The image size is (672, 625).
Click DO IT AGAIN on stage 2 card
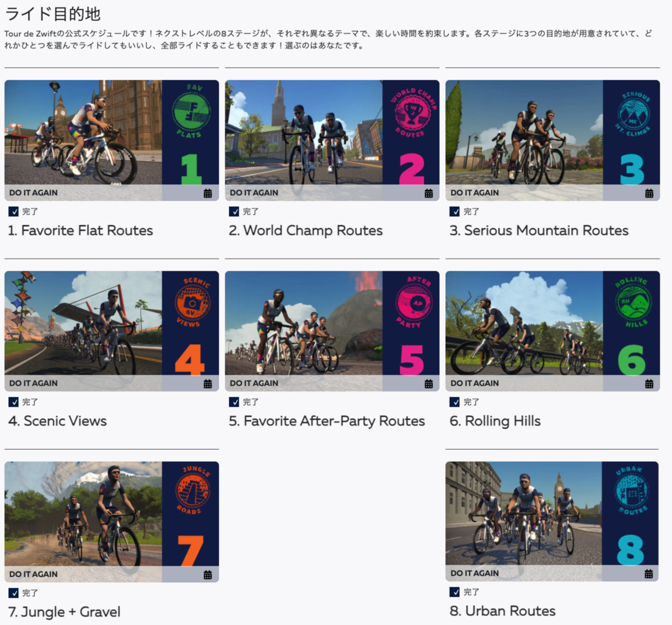pos(254,193)
